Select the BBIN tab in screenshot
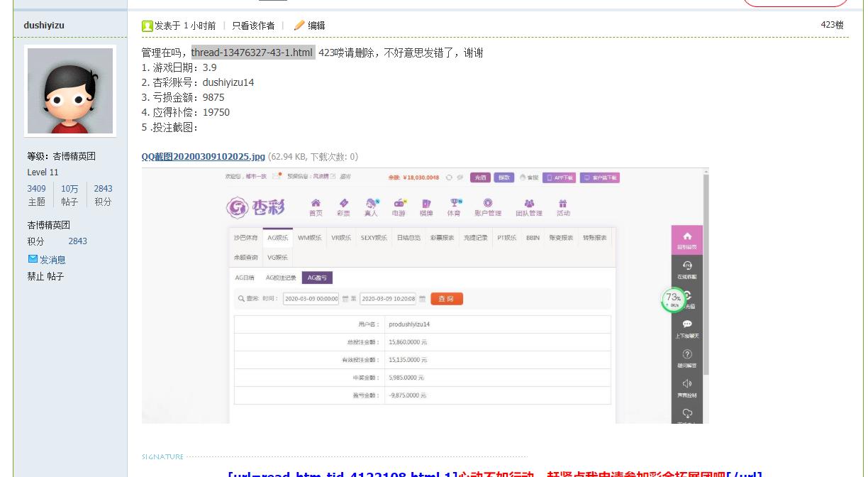This screenshot has height=477, width=868. pyautogui.click(x=533, y=238)
